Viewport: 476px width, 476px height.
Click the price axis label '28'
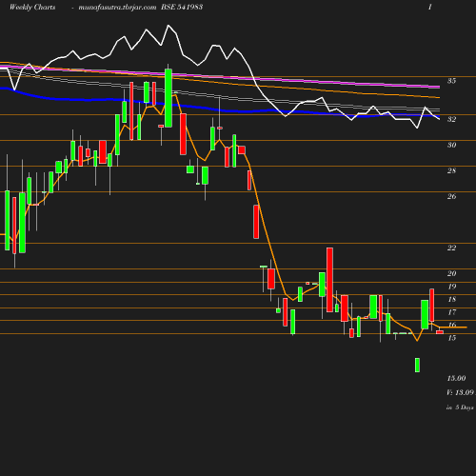pos(451,170)
